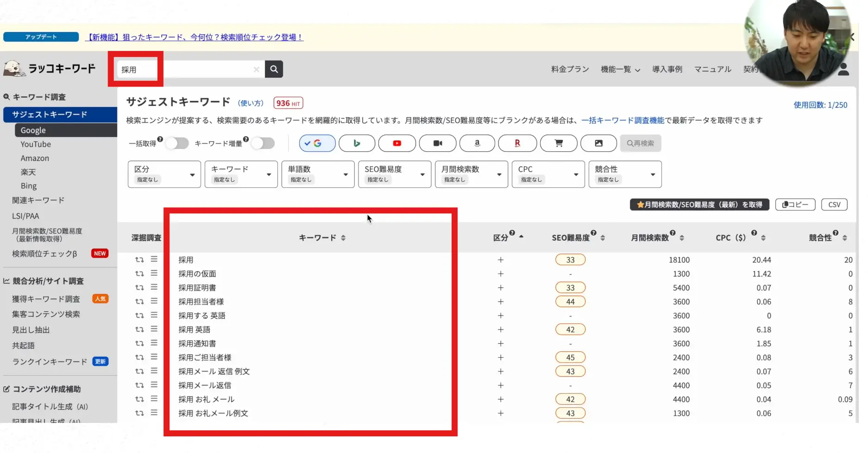Screen dimensions: 868x453
Task: Select the Rakuten R engine icon
Action: [x=517, y=143]
